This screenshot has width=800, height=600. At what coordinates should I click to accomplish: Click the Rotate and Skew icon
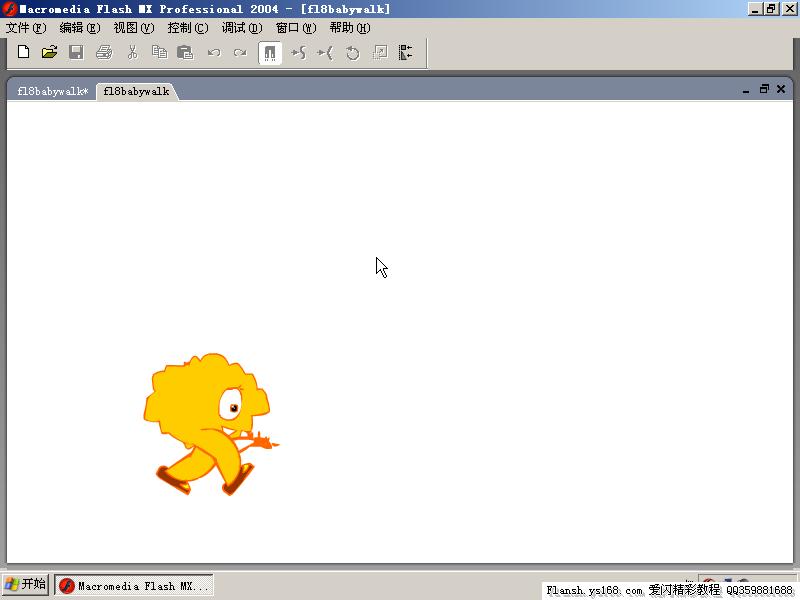pyautogui.click(x=353, y=53)
